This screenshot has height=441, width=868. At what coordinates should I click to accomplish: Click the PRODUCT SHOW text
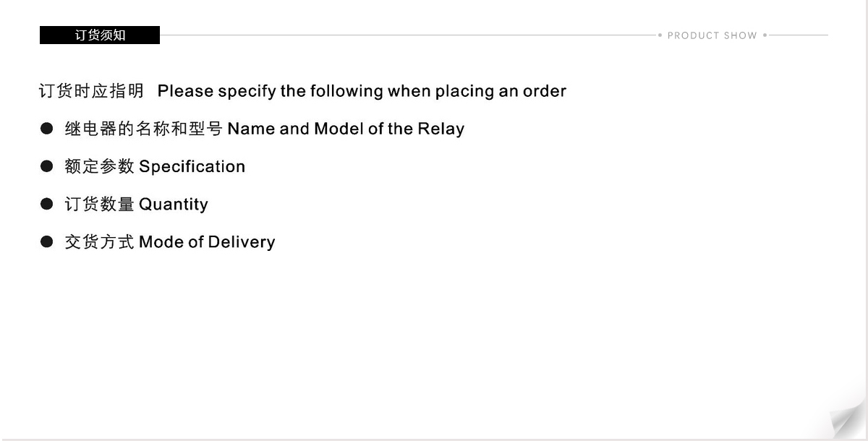point(712,35)
